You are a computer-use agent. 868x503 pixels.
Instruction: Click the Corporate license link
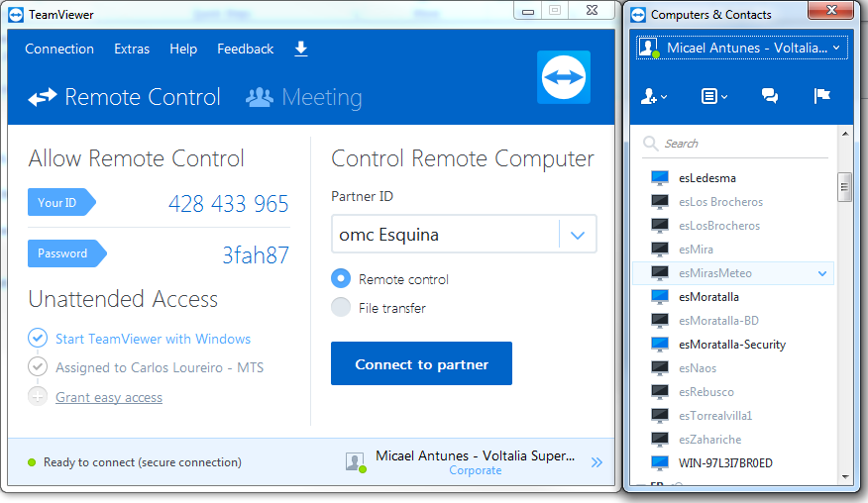(x=476, y=470)
